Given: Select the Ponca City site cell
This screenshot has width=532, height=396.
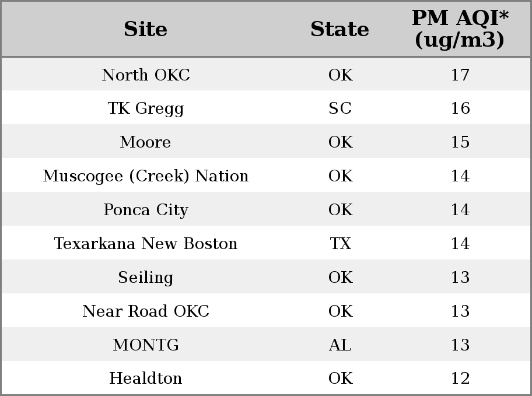Looking at the screenshot, I should pyautogui.click(x=146, y=210).
